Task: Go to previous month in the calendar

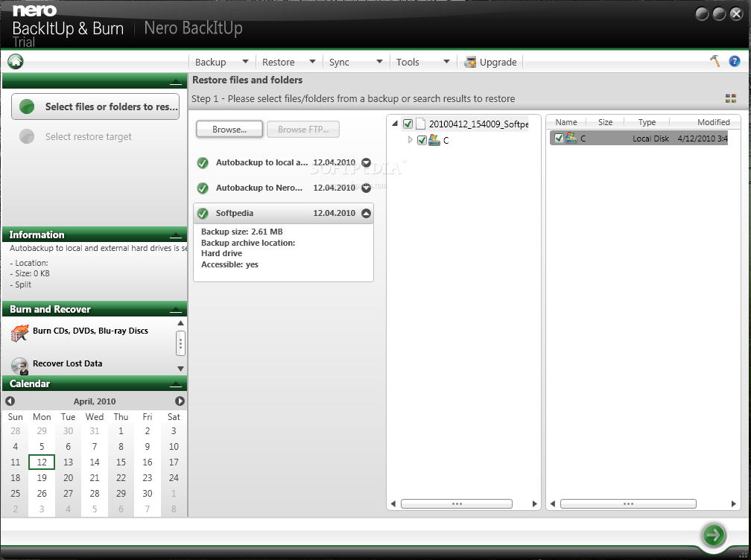Action: coord(10,401)
